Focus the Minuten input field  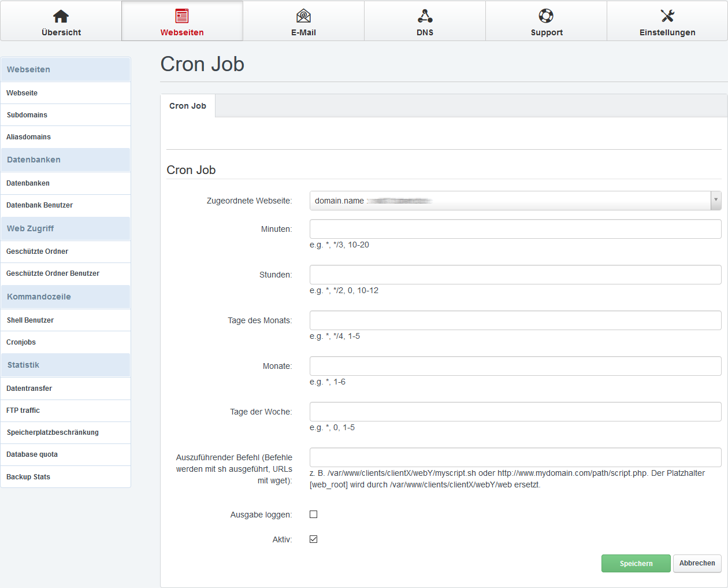pos(515,229)
